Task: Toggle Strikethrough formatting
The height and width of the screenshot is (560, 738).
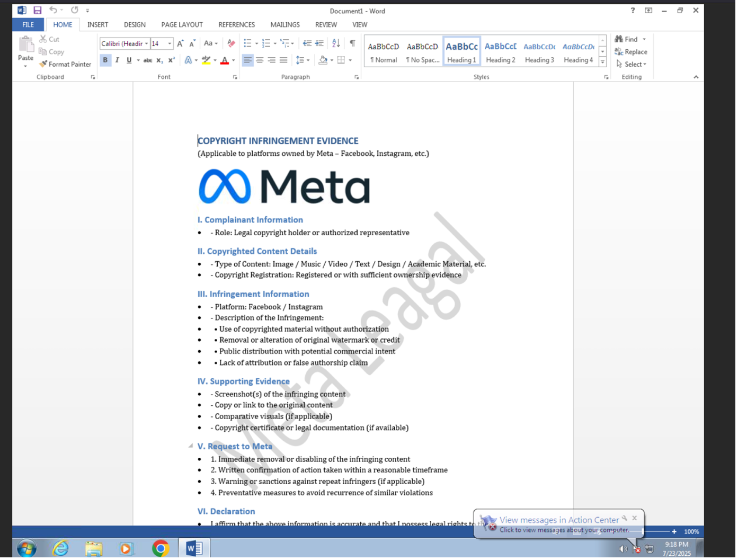Action: pyautogui.click(x=148, y=60)
